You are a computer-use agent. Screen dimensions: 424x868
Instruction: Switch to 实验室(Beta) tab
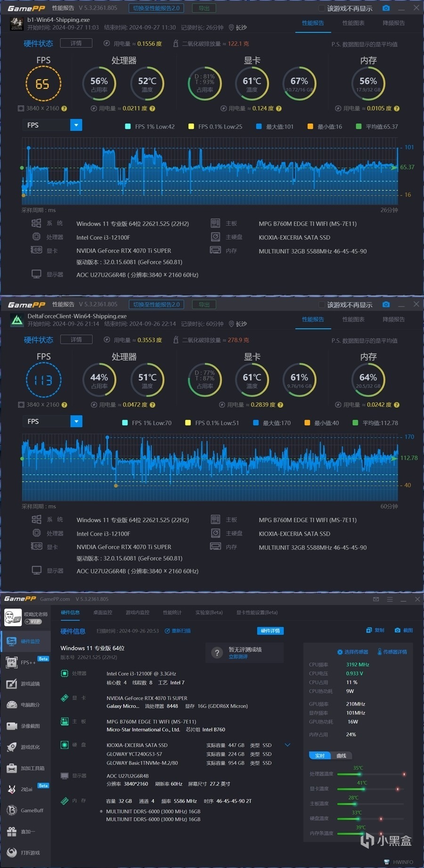click(x=209, y=612)
